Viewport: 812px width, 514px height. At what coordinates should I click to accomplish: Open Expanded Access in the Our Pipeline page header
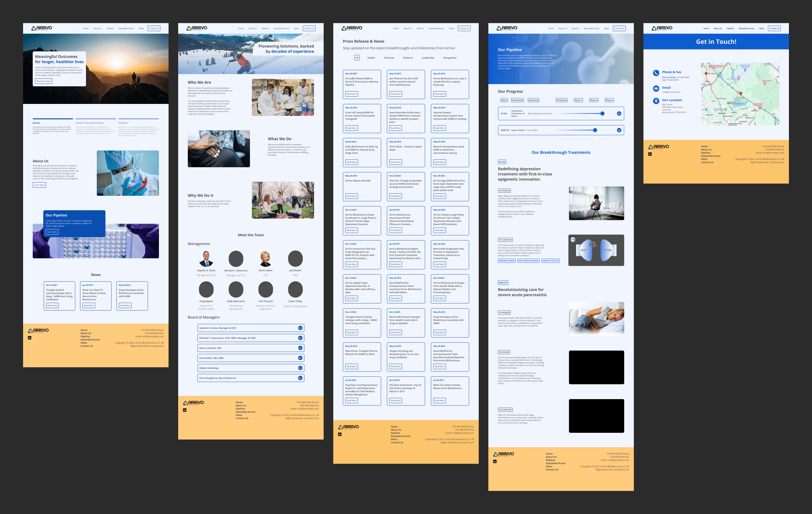click(591, 29)
